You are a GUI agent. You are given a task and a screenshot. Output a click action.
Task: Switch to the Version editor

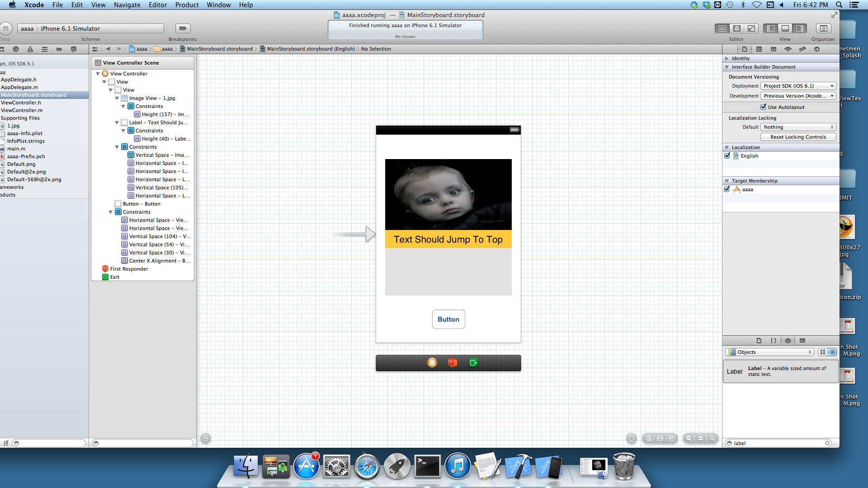tap(751, 28)
